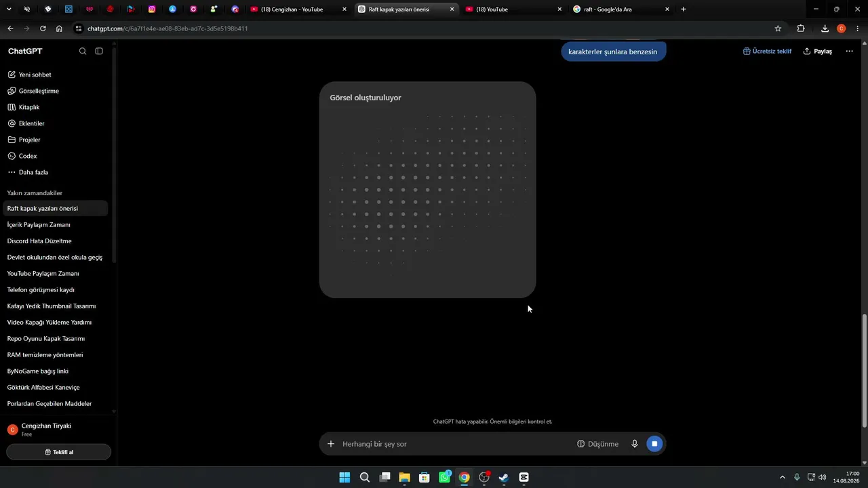Open Chrome downloads icon

(825, 28)
